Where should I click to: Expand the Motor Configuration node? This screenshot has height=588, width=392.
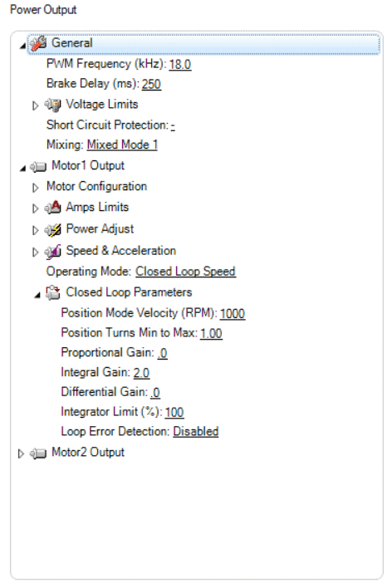[35, 188]
